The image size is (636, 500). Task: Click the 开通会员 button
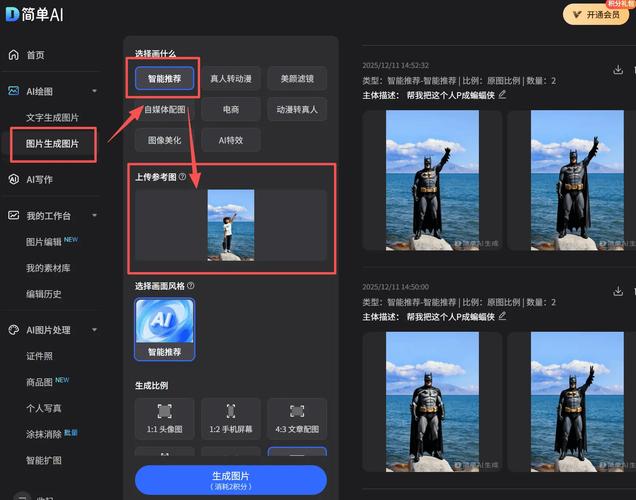coord(596,15)
